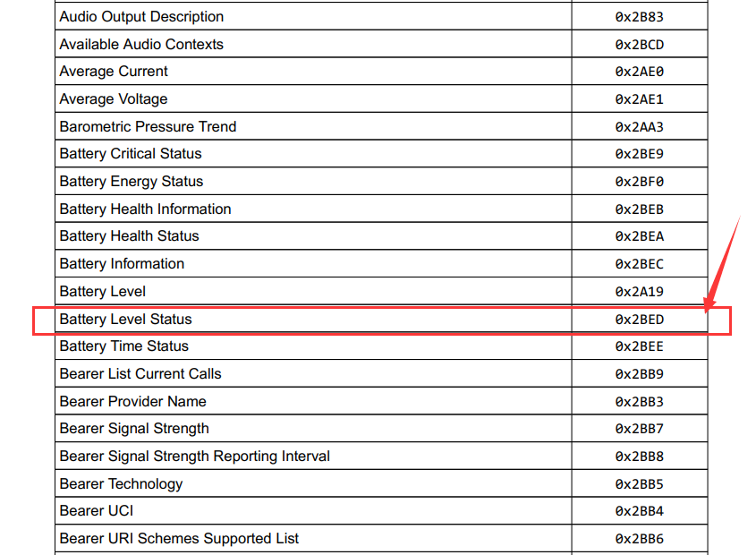
Task: Select 'Battery Energy Status' text
Action: (132, 181)
